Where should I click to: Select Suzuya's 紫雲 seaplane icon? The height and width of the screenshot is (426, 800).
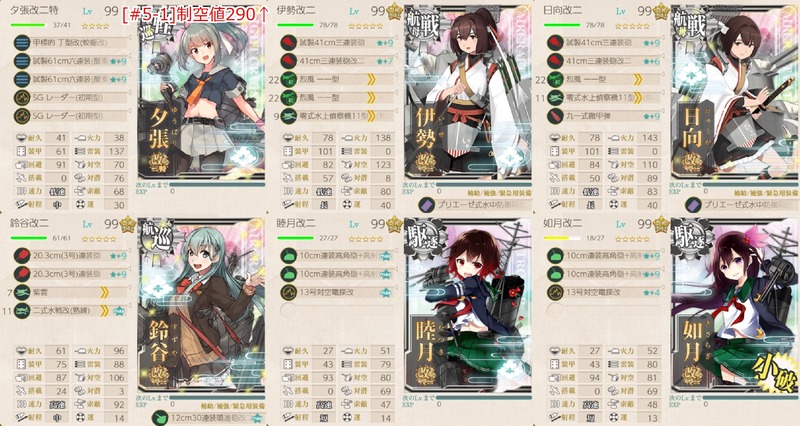click(x=22, y=292)
